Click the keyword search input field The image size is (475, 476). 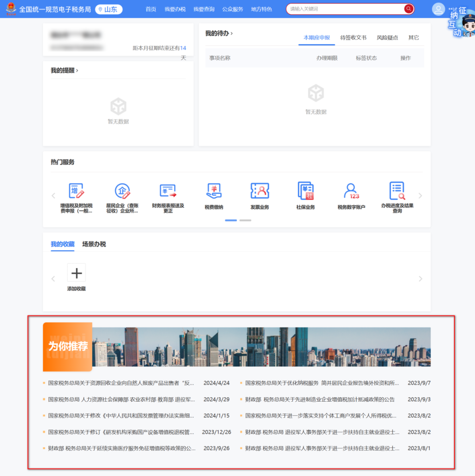click(349, 9)
